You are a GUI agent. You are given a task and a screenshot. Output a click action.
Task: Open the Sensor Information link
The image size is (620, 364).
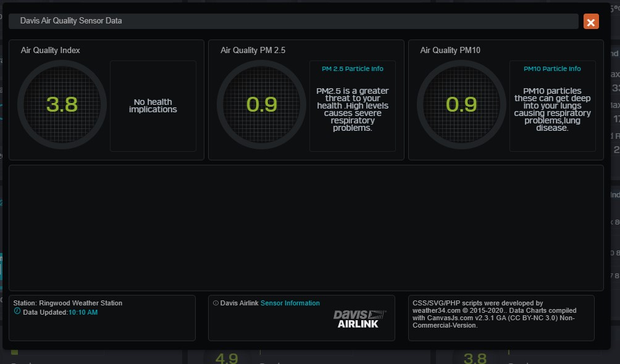tap(290, 303)
